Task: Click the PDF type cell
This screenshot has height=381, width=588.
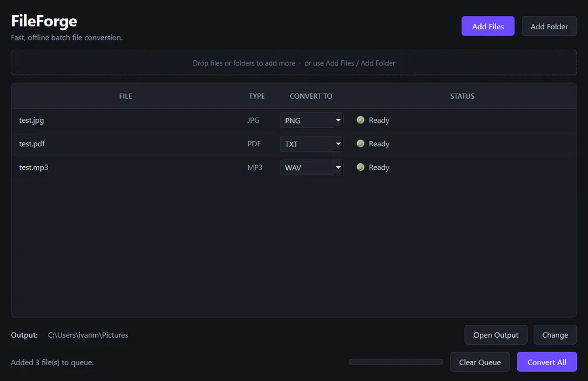Action: [254, 144]
